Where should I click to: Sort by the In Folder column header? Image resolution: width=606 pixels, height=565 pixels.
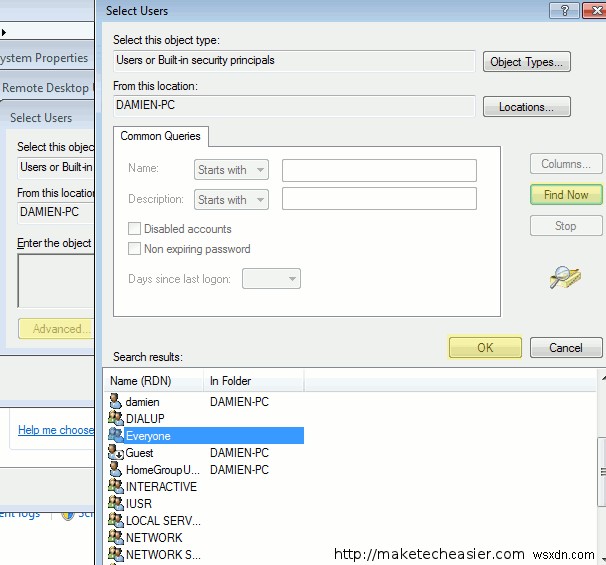pyautogui.click(x=254, y=381)
